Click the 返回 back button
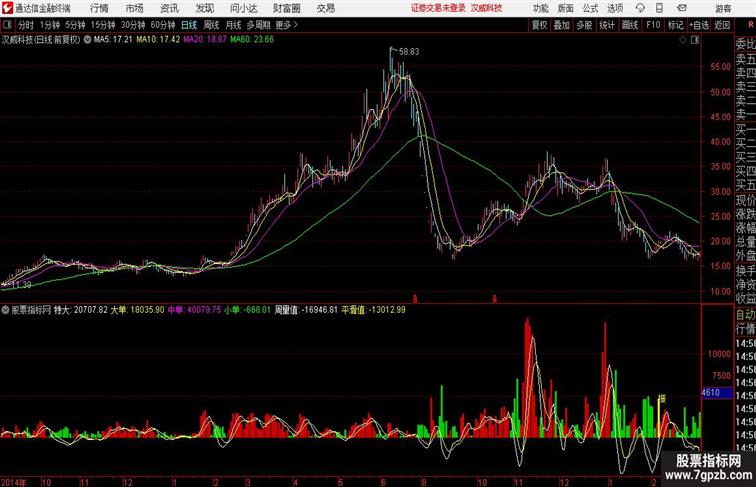 tap(722, 25)
